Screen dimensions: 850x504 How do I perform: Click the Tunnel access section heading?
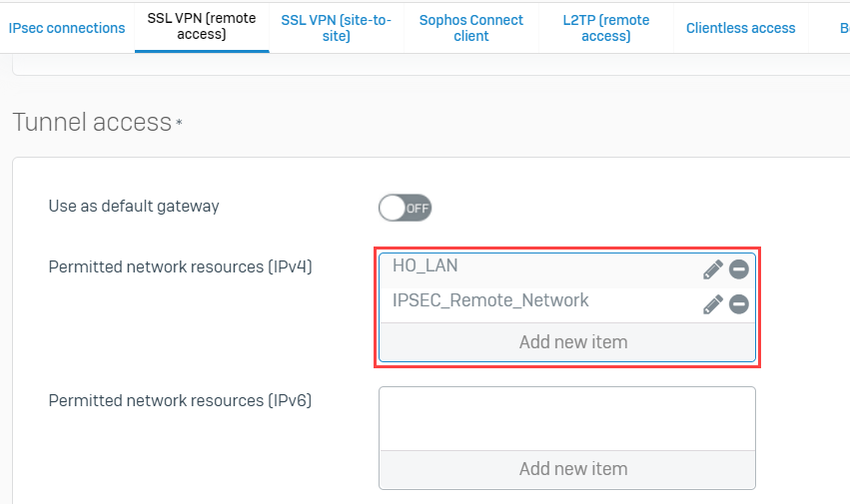pos(92,123)
